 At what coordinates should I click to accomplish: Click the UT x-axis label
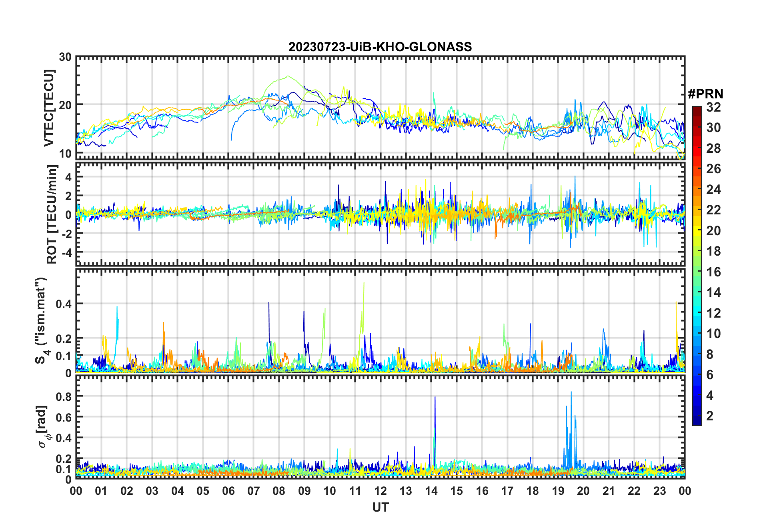click(x=380, y=507)
